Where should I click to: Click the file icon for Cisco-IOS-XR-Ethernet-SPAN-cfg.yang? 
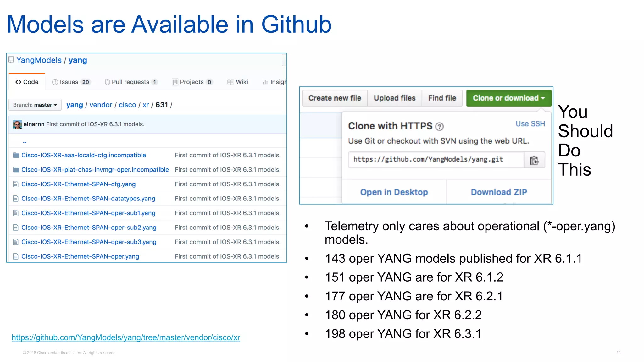15,184
